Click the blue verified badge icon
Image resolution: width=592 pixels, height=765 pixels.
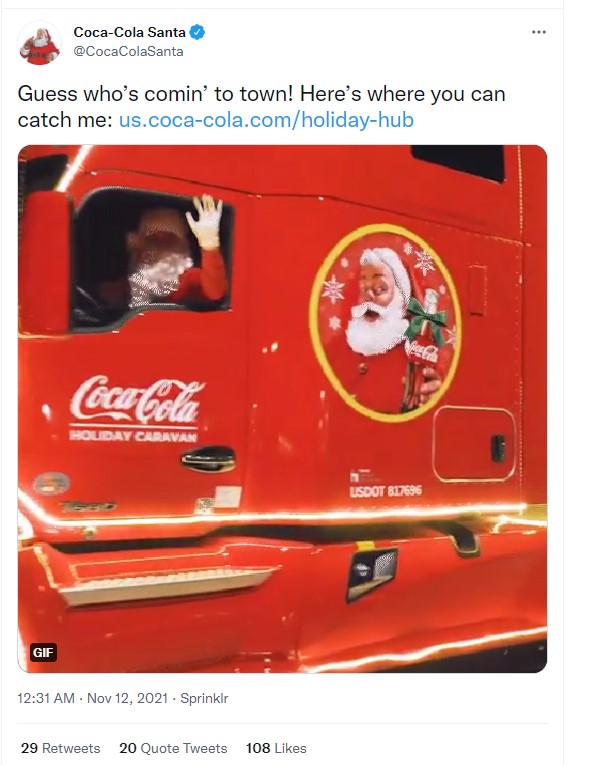[x=197, y=32]
